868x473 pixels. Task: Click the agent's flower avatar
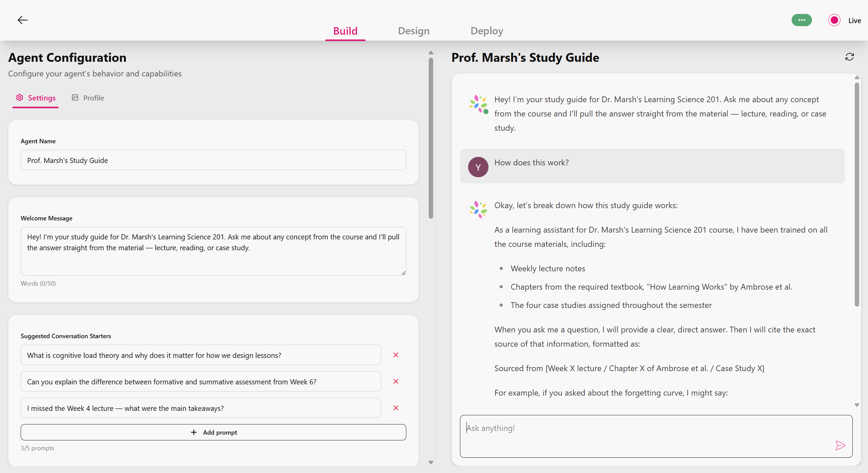[478, 104]
